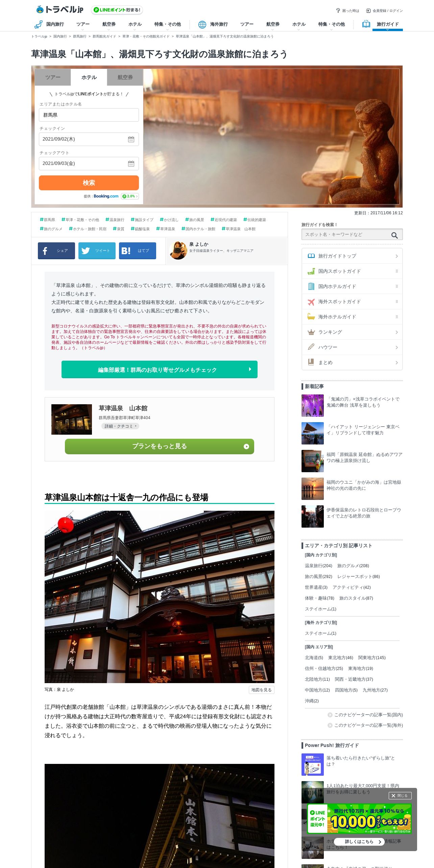Select 温泉旅行(204) category link

click(x=318, y=566)
